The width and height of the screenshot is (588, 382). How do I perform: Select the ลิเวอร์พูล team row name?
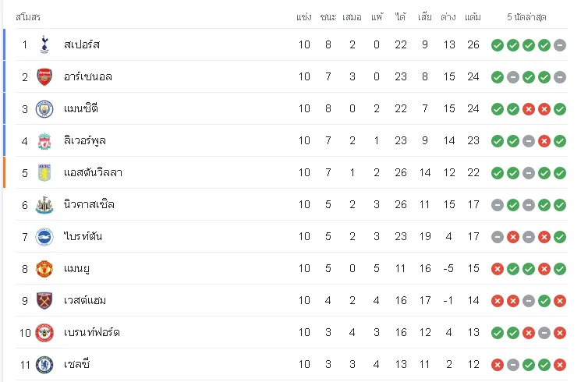pos(85,141)
